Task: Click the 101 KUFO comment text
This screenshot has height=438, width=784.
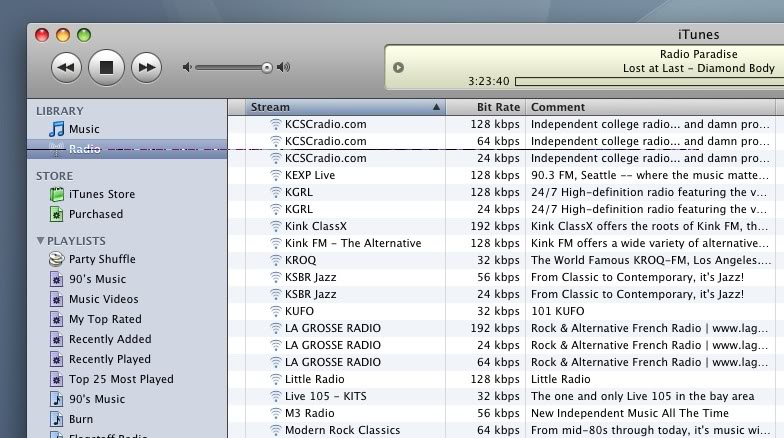Action: (x=558, y=311)
